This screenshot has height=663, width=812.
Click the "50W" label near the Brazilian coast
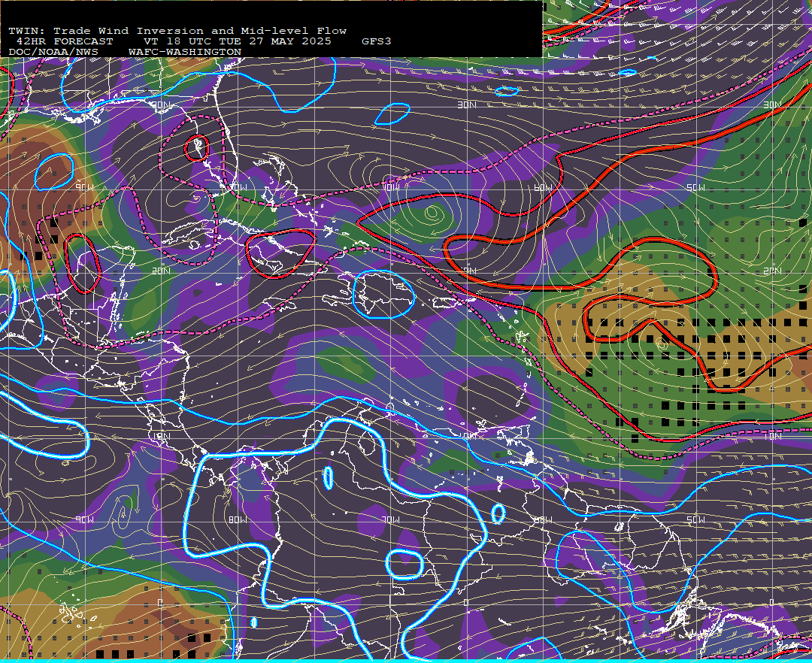click(x=695, y=519)
